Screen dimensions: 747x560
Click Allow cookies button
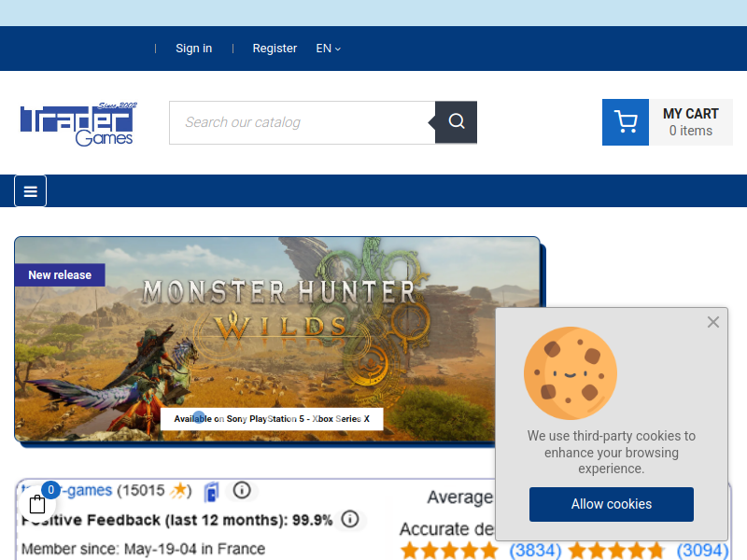pos(612,504)
